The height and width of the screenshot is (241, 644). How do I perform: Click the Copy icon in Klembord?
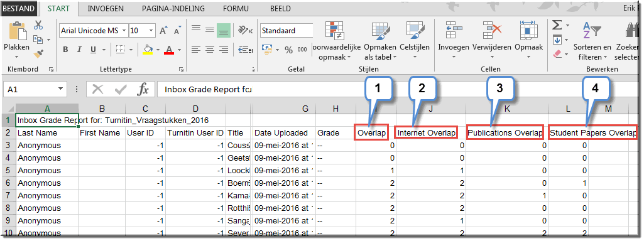click(38, 40)
